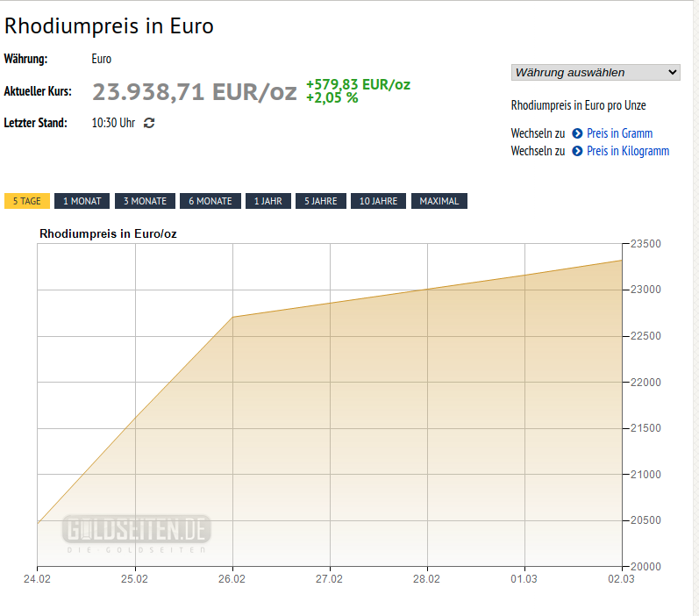This screenshot has height=616, width=699.
Task: Click the refresh icon next to 10:30 Uhr
Action: click(x=149, y=123)
